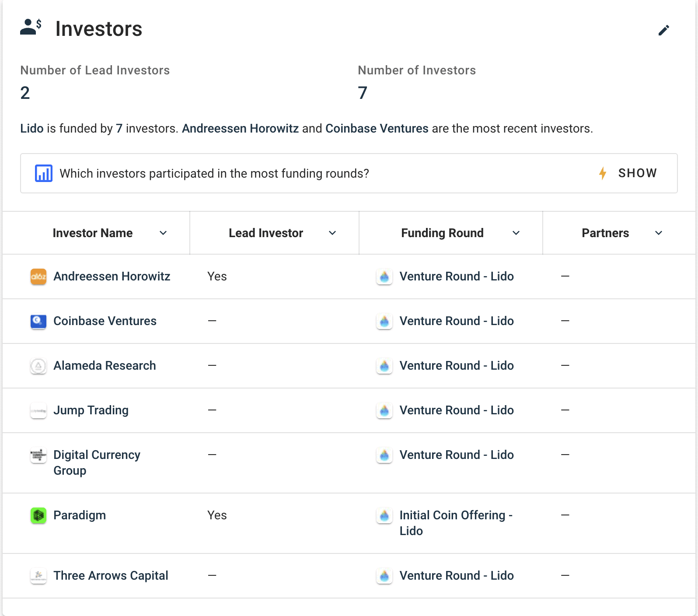The image size is (698, 616).
Task: Open Jump Trading investor link
Action: (91, 410)
